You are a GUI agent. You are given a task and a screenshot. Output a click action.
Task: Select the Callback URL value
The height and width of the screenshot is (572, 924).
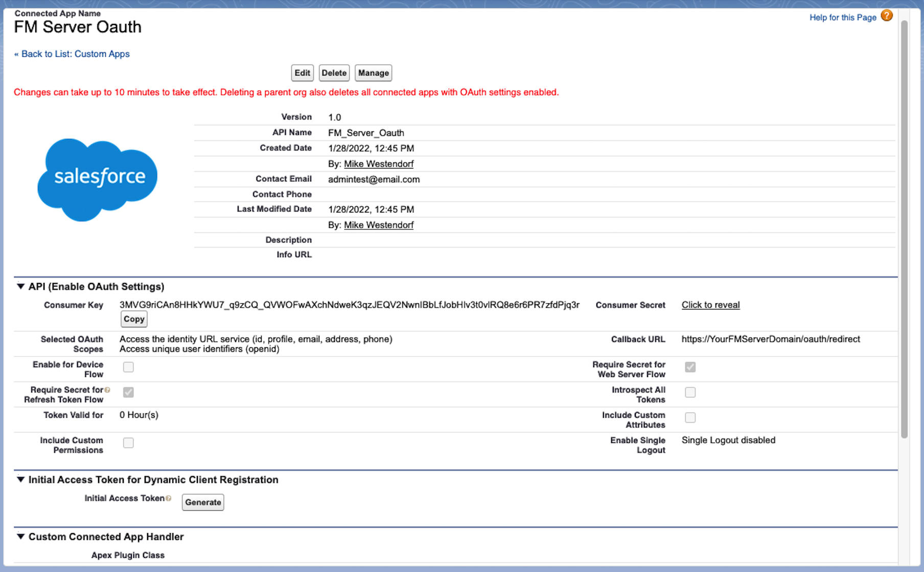pos(771,339)
